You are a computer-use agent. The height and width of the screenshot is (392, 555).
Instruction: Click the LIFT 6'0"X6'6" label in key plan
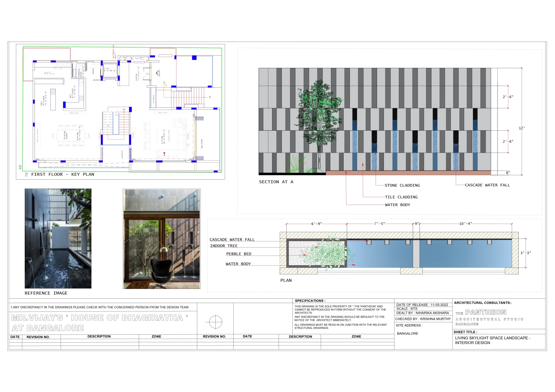[x=110, y=70]
